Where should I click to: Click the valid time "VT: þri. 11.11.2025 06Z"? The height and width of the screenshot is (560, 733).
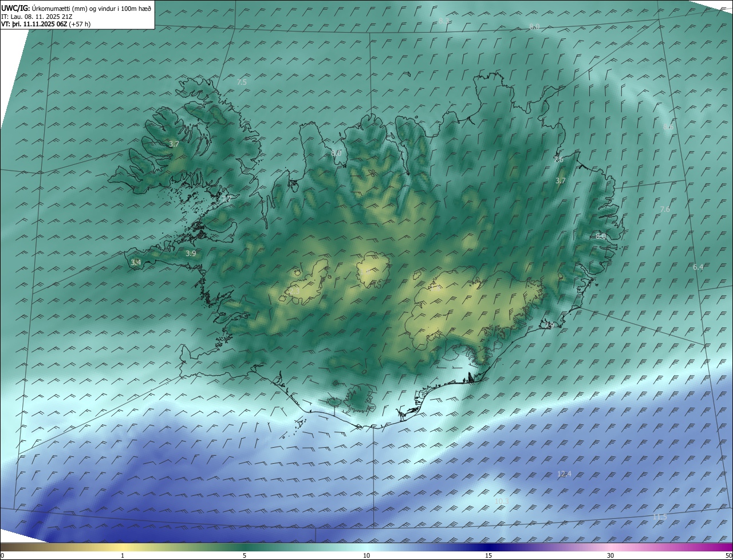click(x=34, y=24)
